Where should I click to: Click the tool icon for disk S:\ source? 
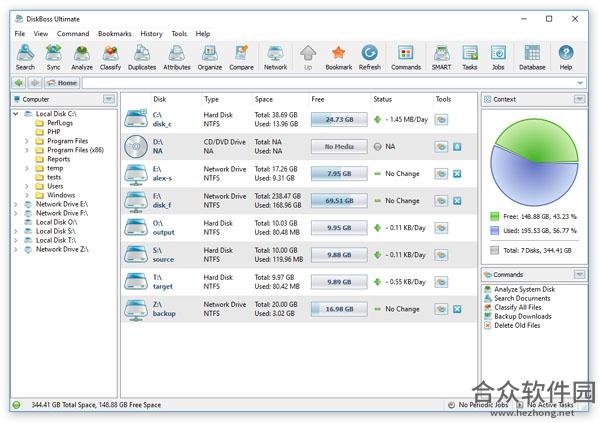point(441,255)
